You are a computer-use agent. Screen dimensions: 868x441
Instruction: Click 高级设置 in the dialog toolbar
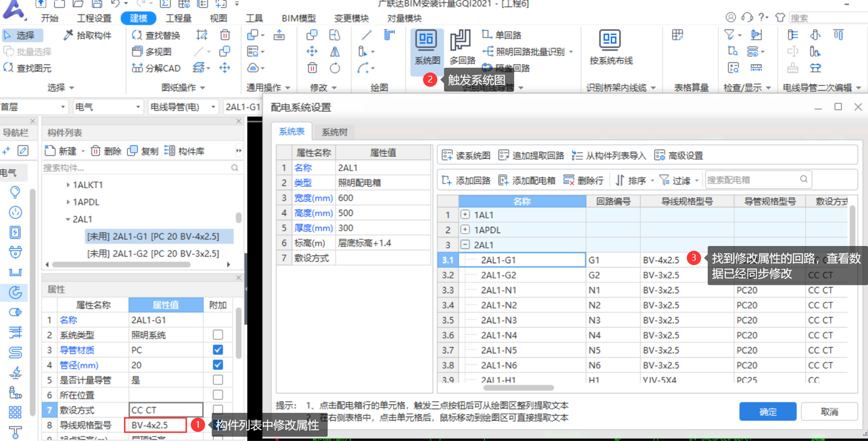(x=679, y=156)
